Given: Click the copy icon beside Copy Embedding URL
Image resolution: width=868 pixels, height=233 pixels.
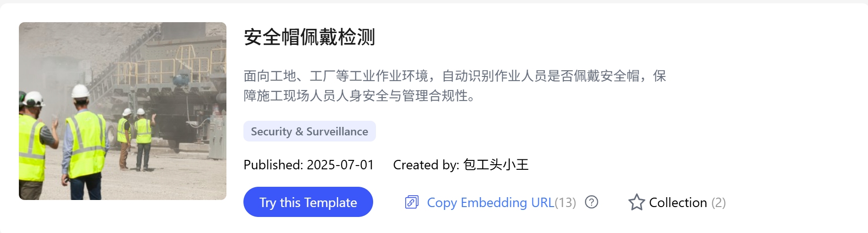Looking at the screenshot, I should pos(412,202).
